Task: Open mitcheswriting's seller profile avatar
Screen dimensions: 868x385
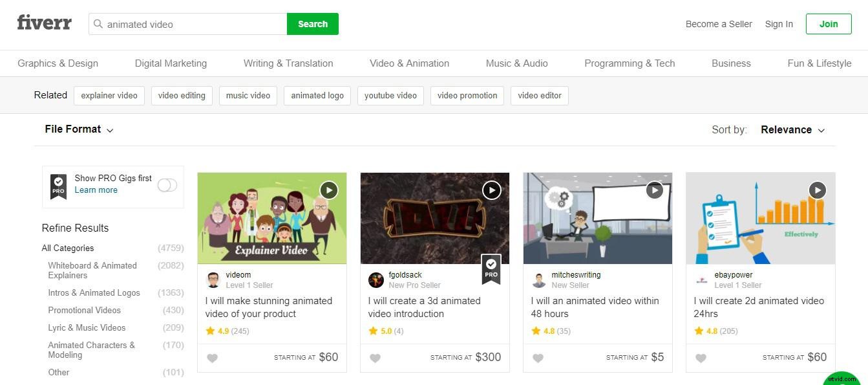Action: click(x=539, y=280)
